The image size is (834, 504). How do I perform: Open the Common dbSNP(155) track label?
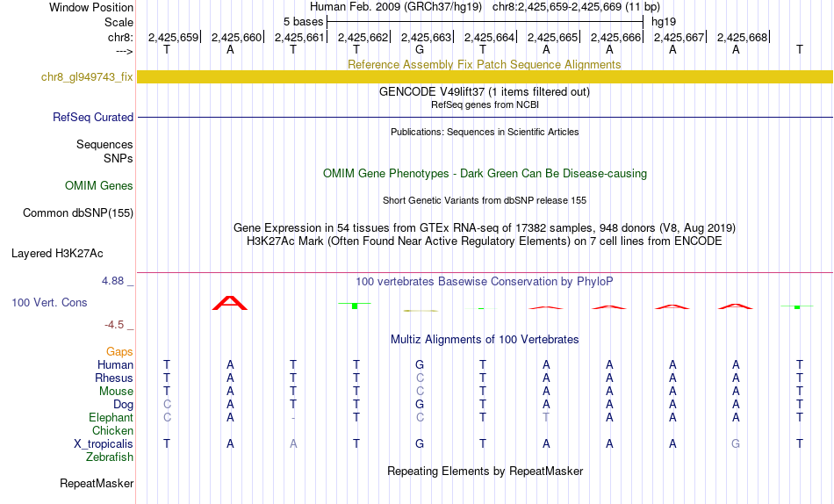point(77,212)
